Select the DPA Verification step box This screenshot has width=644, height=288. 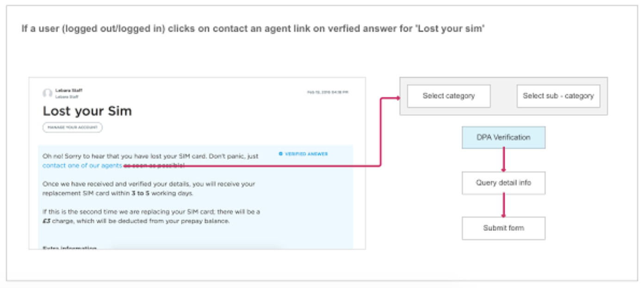[x=503, y=137]
